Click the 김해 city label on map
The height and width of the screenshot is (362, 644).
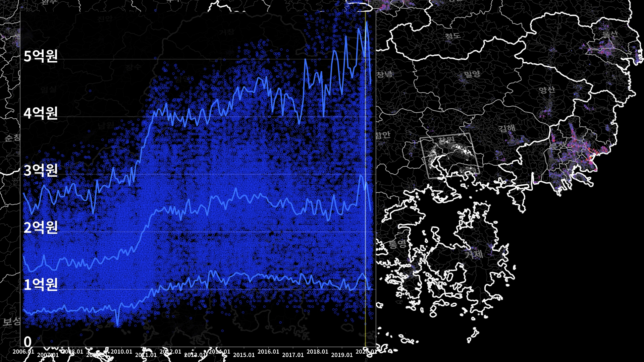click(x=506, y=128)
